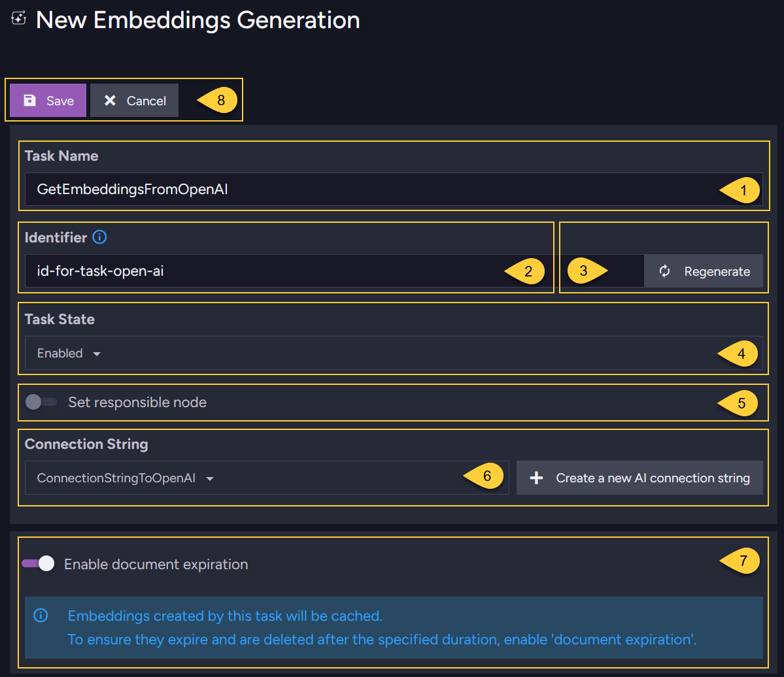Click the 'Set responsible node' label text
The image size is (784, 677).
click(137, 402)
